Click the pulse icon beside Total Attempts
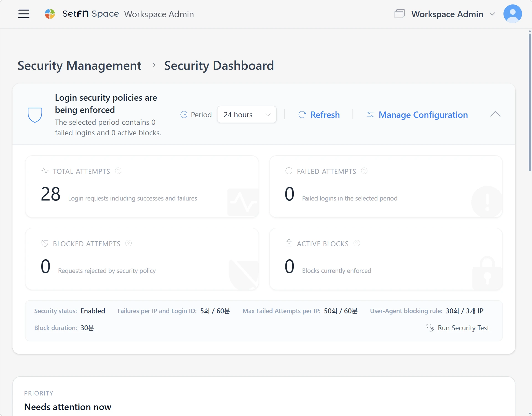 tap(45, 171)
